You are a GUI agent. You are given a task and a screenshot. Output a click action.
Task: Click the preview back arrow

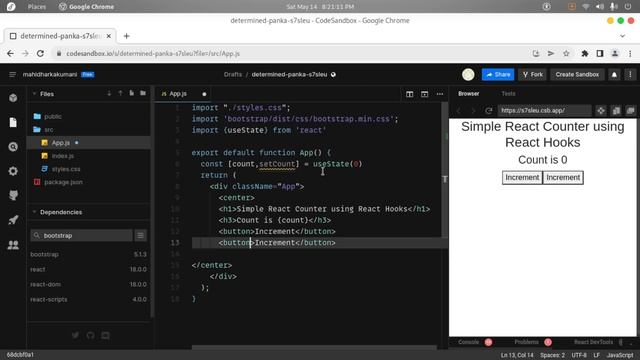tap(459, 111)
